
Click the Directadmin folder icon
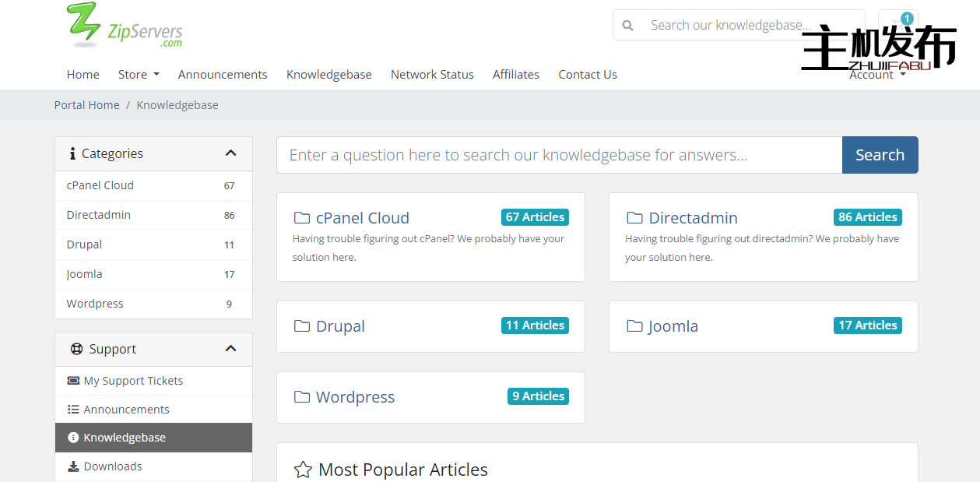tap(634, 218)
